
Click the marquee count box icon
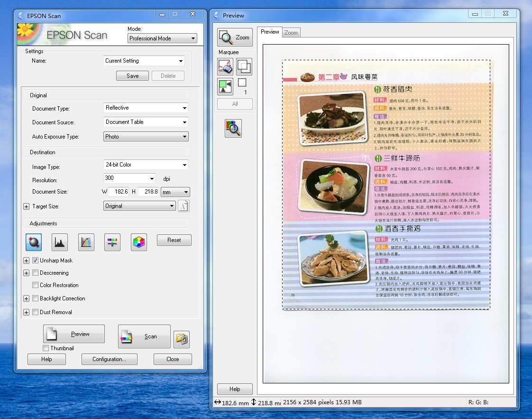click(x=242, y=83)
